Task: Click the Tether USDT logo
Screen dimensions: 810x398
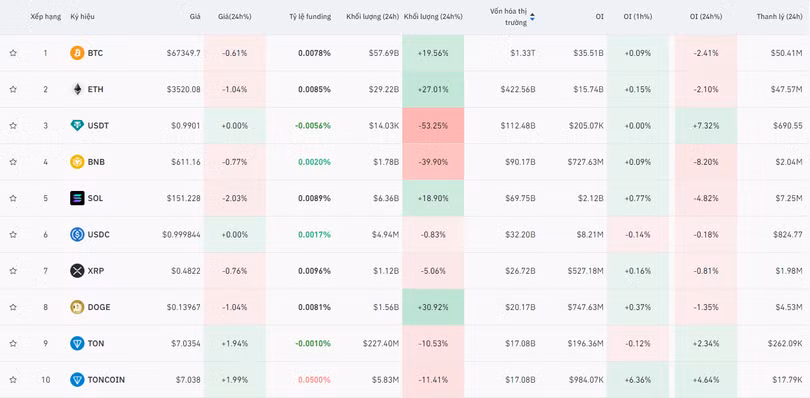Action: click(77, 126)
